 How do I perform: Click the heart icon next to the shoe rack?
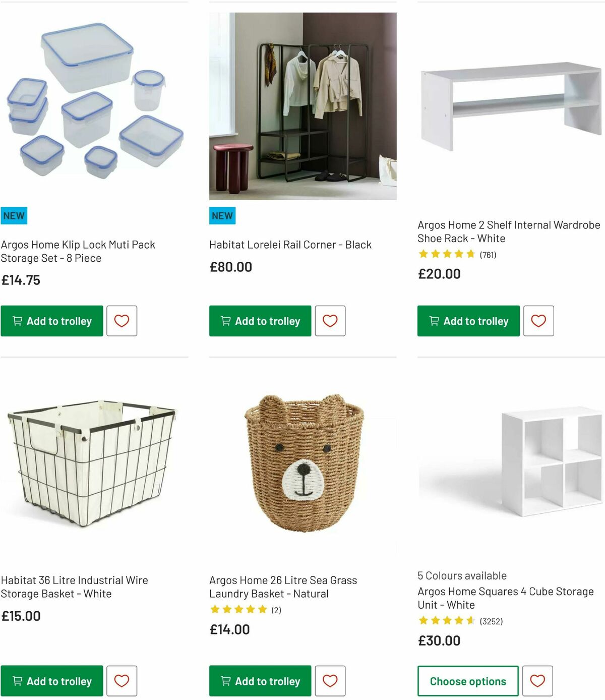539,321
